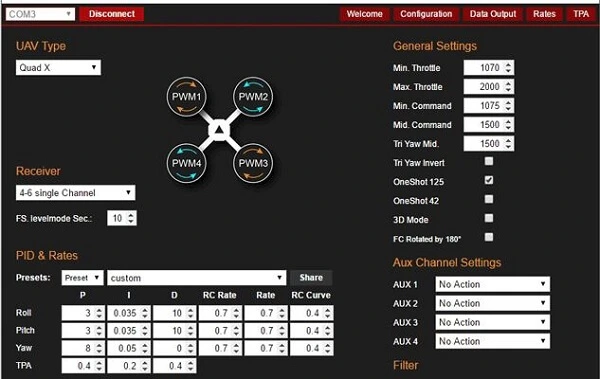Toggle the Tri Yaw Invert checkbox
The height and width of the screenshot is (379, 600).
[489, 161]
